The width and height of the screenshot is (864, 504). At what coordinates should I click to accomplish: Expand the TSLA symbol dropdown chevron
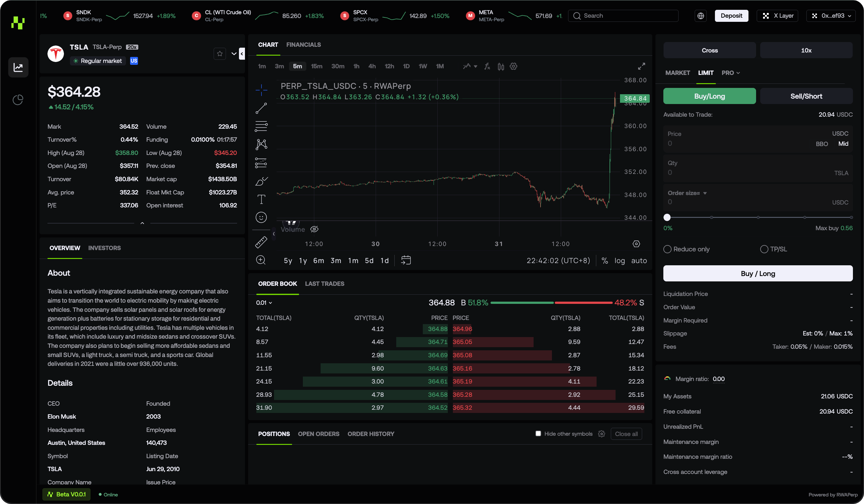click(234, 54)
